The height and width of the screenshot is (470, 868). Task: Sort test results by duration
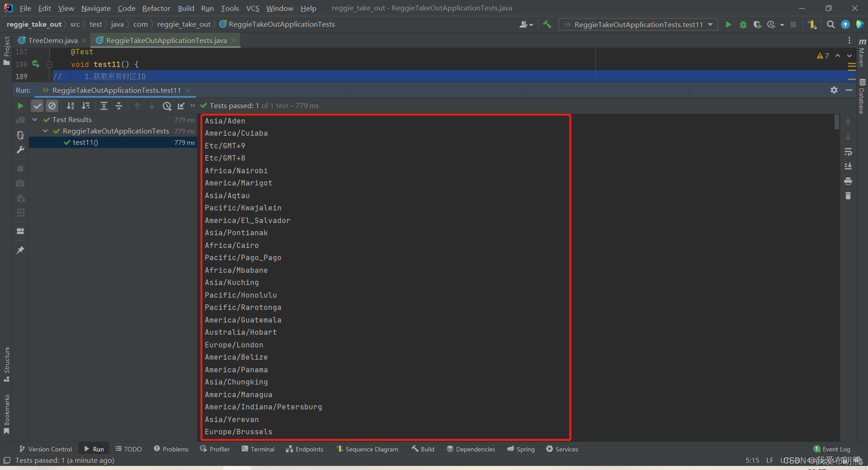point(85,106)
